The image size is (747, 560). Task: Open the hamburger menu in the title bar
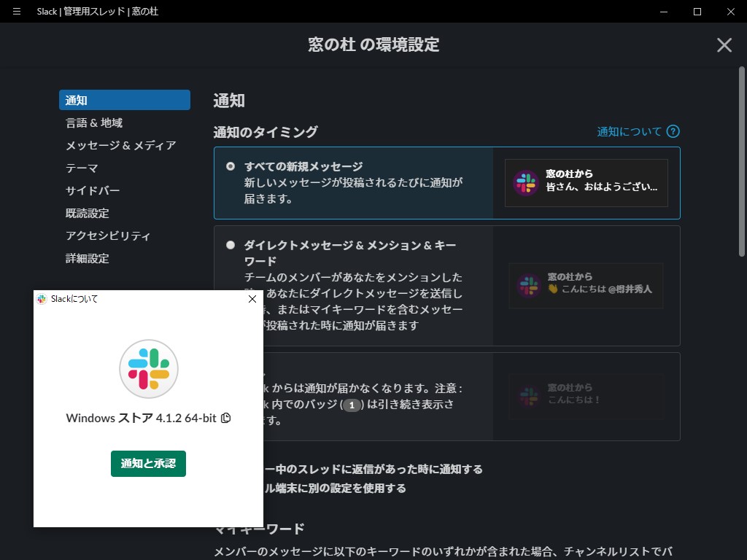pyautogui.click(x=16, y=12)
